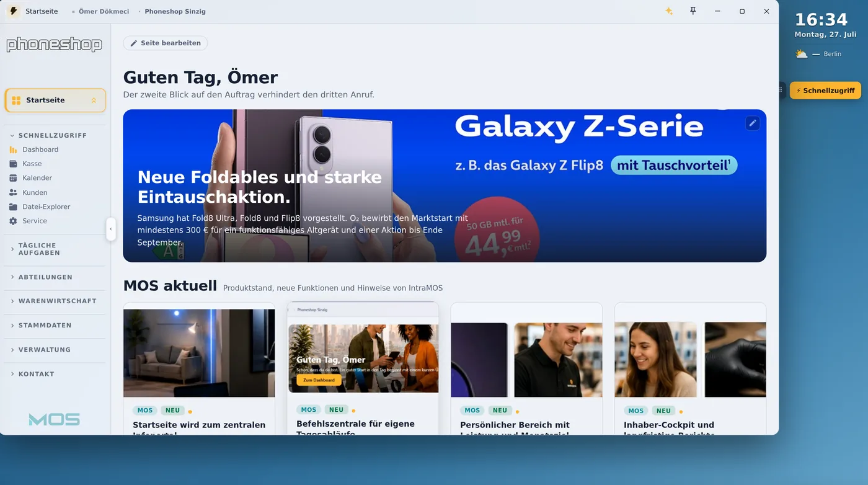Screen dimensions: 868x485
Task: Click the weather cloud icon on the desktop widget
Action: tap(802, 54)
